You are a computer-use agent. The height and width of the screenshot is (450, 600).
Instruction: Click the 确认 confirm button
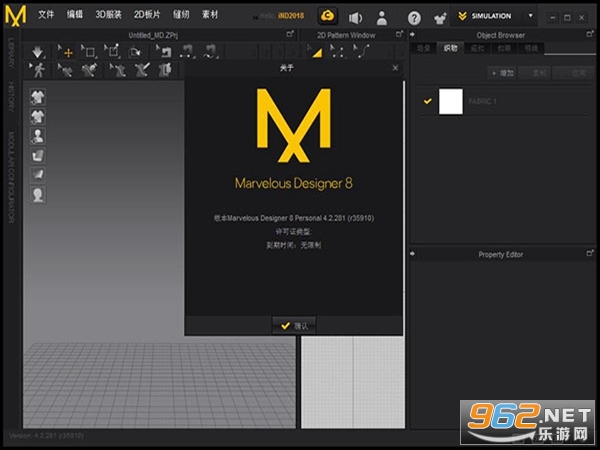point(294,326)
